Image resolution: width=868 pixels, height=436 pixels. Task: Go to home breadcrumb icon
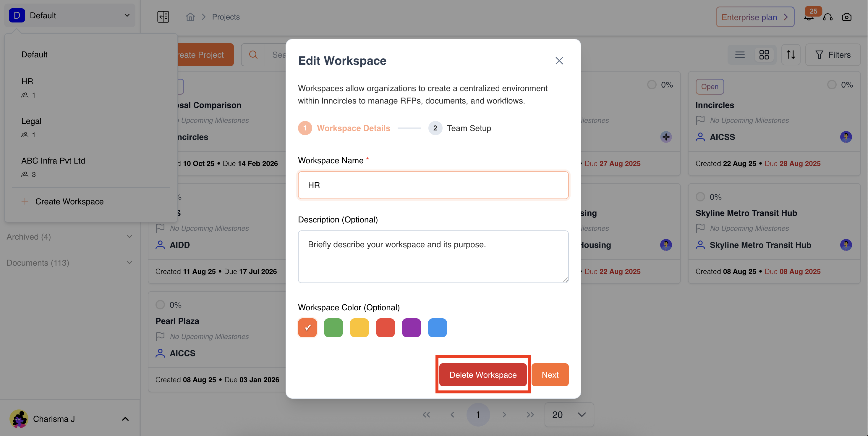coord(190,17)
